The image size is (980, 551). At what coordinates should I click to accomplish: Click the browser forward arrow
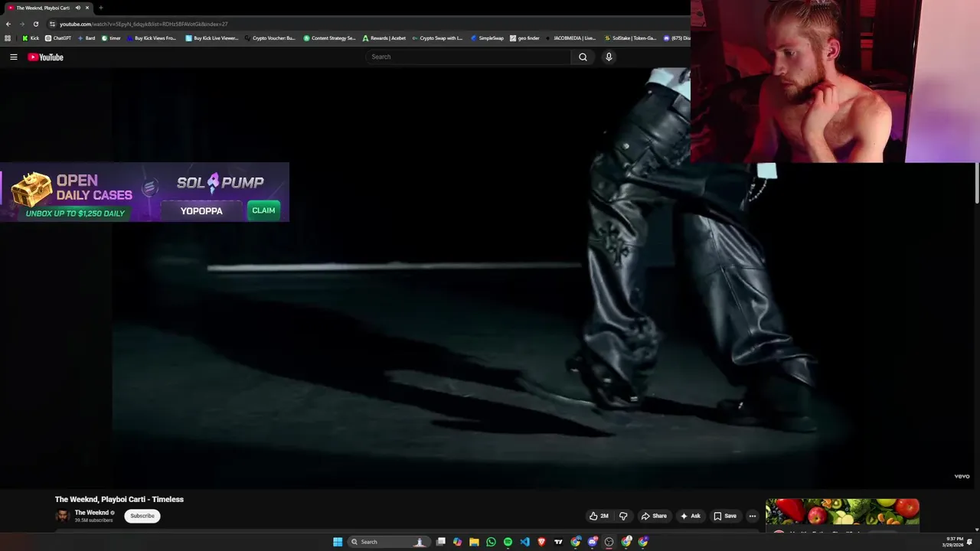click(x=21, y=24)
